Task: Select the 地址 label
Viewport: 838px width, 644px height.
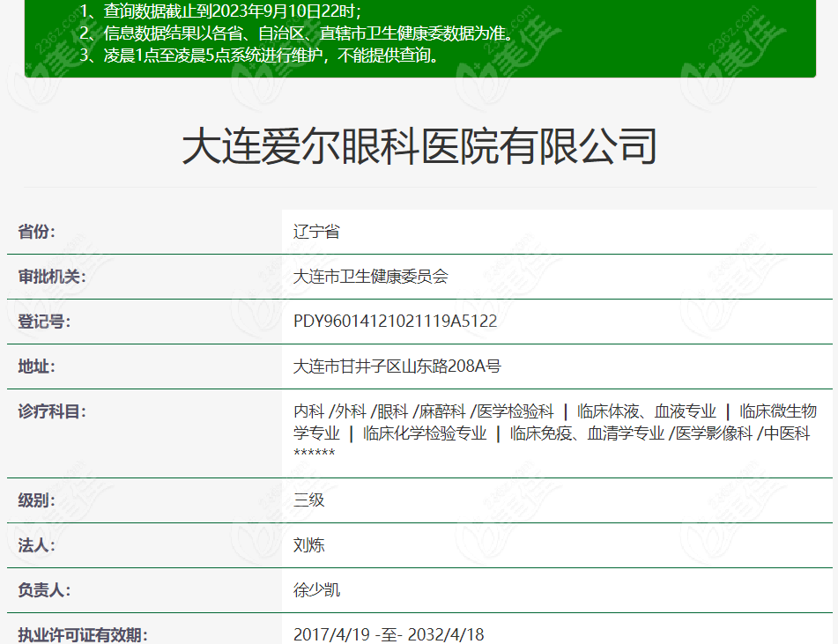Action: tap(36, 366)
